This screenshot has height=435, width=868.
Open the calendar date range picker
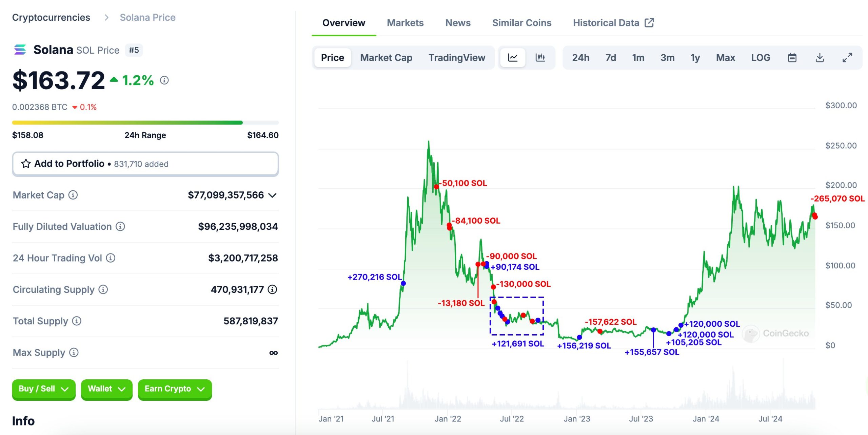tap(792, 58)
